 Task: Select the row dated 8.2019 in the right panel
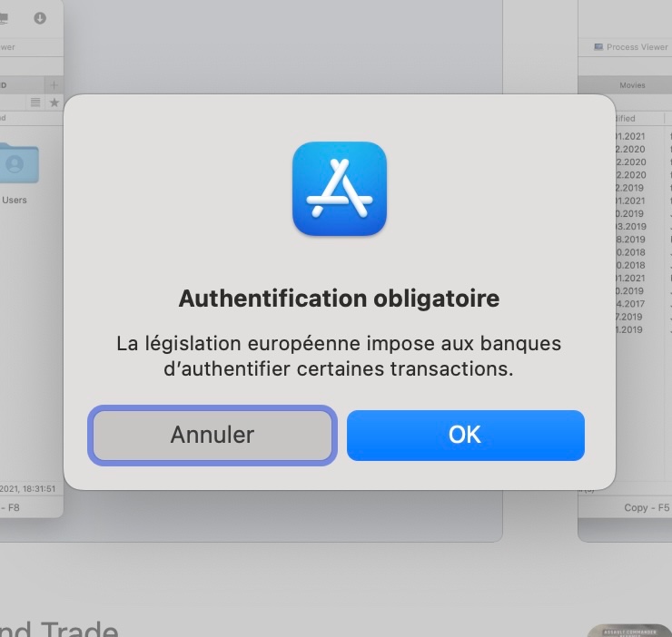point(630,240)
